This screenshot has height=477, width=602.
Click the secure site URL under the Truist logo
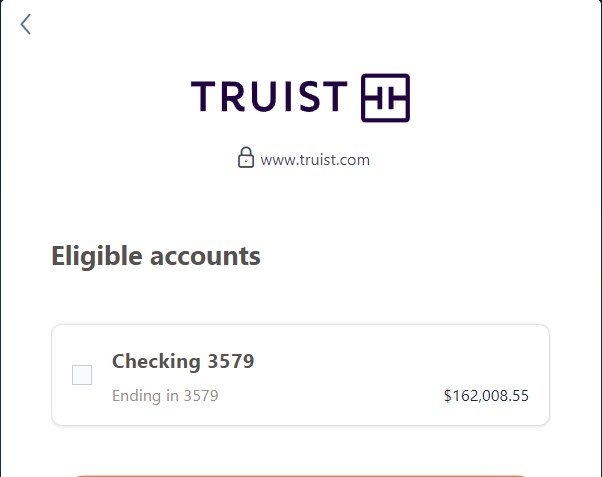(315, 160)
